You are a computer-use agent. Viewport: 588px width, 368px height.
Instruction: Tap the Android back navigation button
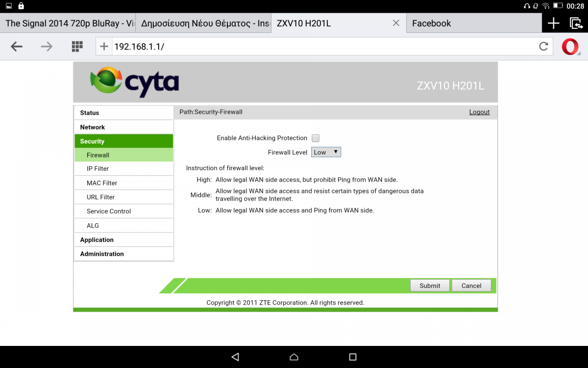pyautogui.click(x=235, y=357)
